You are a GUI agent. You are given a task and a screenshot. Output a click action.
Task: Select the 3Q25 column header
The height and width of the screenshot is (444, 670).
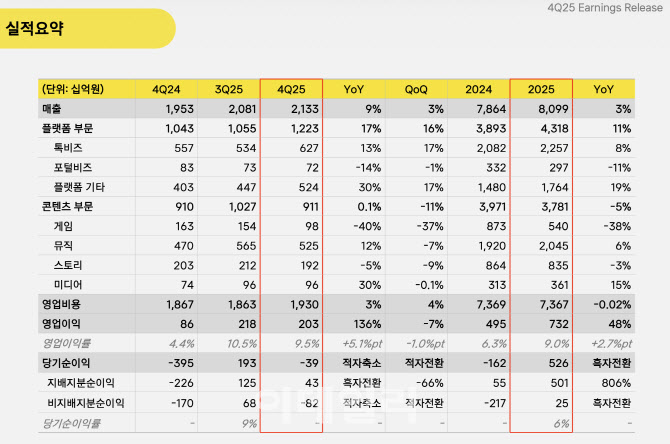(x=227, y=89)
